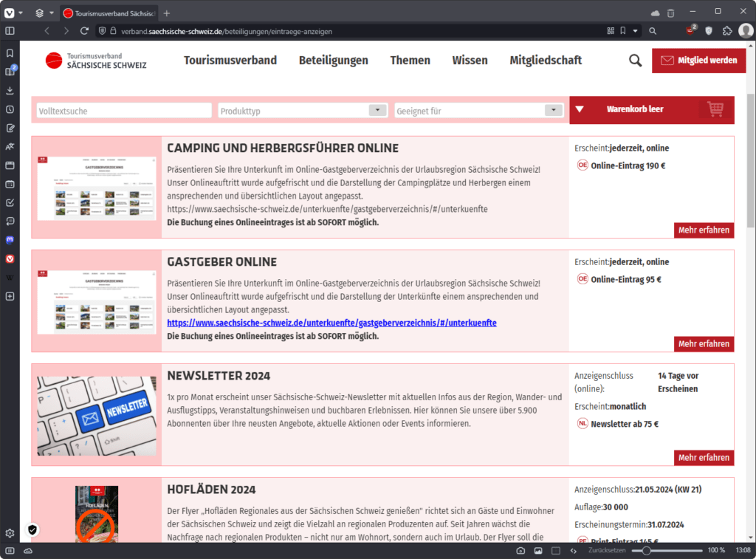756x559 pixels.
Task: Open the Tourismusverband menu
Action: click(230, 61)
